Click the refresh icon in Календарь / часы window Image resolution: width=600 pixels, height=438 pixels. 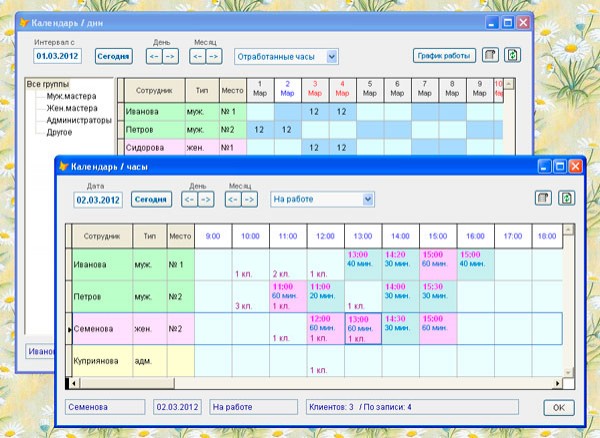[x=567, y=199]
